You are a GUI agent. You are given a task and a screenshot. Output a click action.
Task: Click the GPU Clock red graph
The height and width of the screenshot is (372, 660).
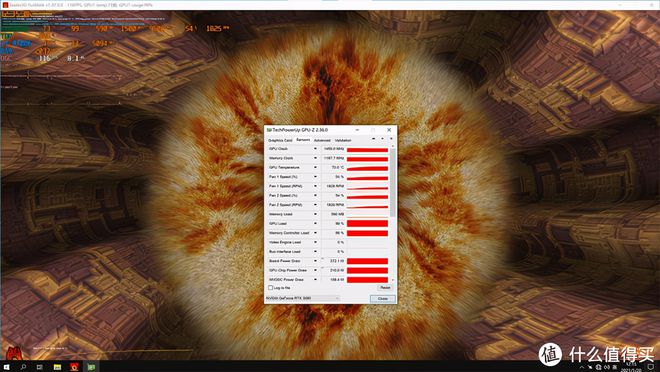[367, 149]
